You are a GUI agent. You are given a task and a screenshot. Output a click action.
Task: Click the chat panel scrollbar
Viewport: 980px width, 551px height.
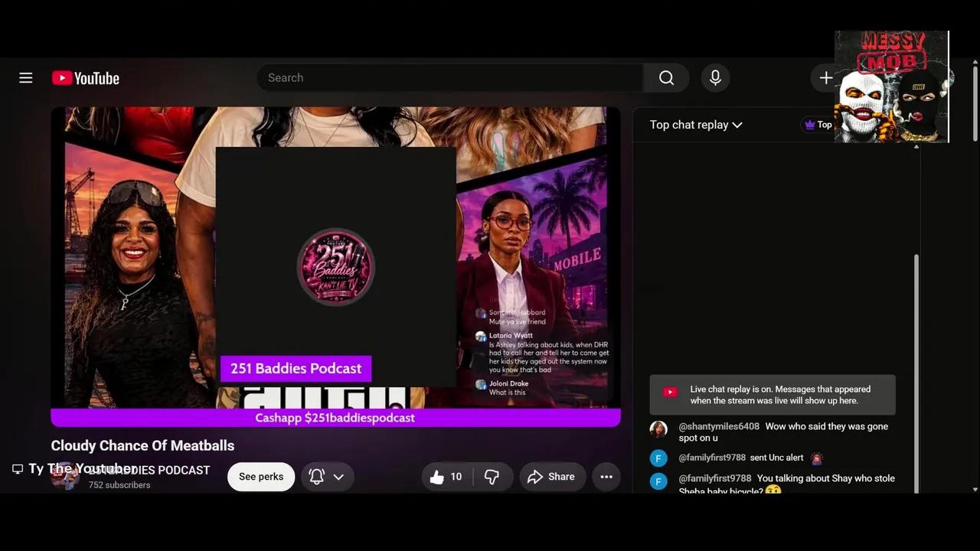[x=916, y=371]
